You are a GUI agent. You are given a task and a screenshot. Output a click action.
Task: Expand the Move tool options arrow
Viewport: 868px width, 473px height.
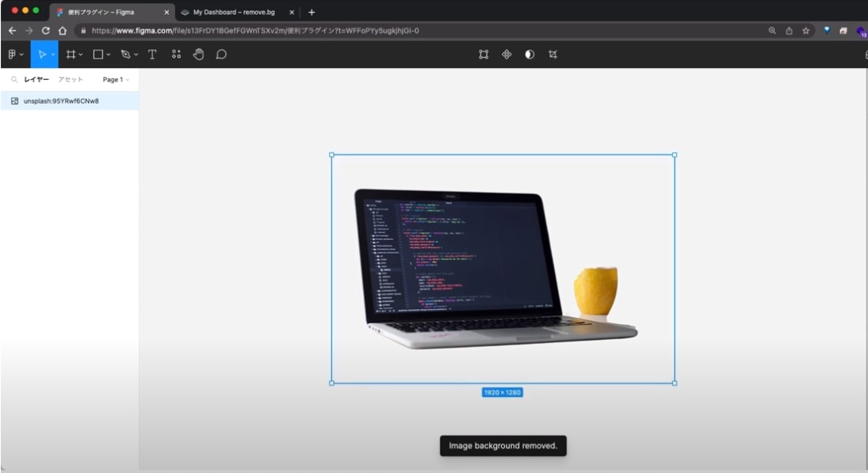(53, 55)
